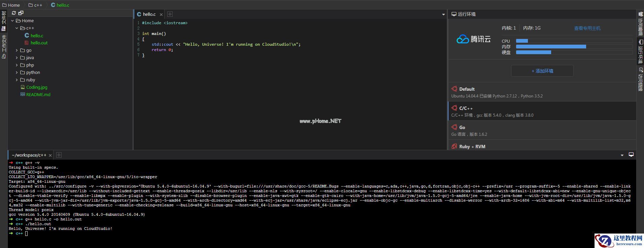Click the C icon in the hello.c breadcrumb
This screenshot has height=248, width=644.
tap(53, 5)
